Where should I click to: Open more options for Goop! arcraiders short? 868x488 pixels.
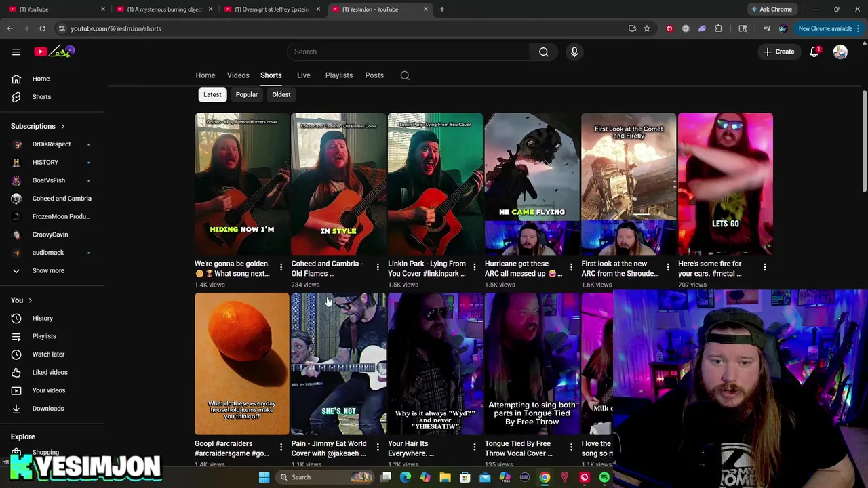(281, 447)
